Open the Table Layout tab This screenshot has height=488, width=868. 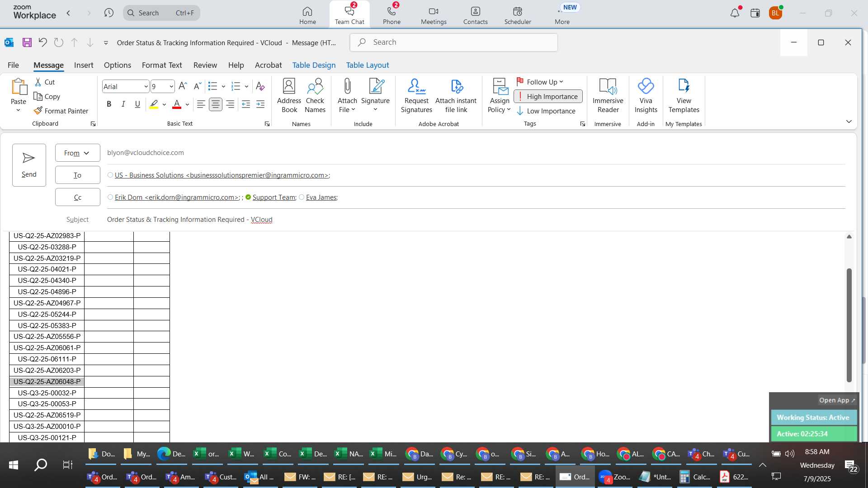point(368,65)
